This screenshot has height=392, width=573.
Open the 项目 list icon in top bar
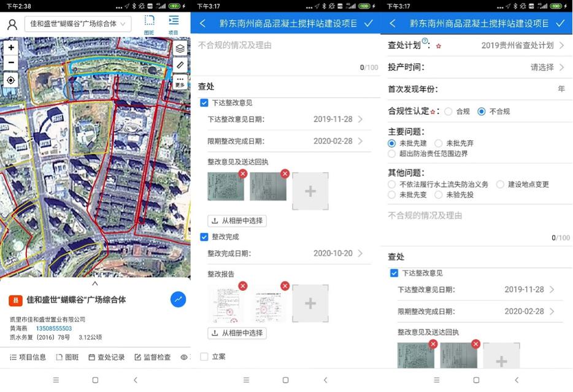tap(174, 25)
